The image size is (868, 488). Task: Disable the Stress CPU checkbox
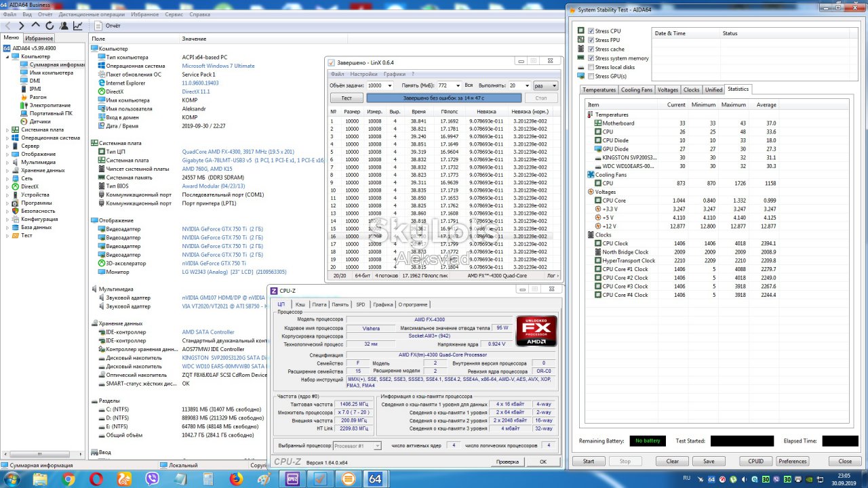click(x=591, y=31)
